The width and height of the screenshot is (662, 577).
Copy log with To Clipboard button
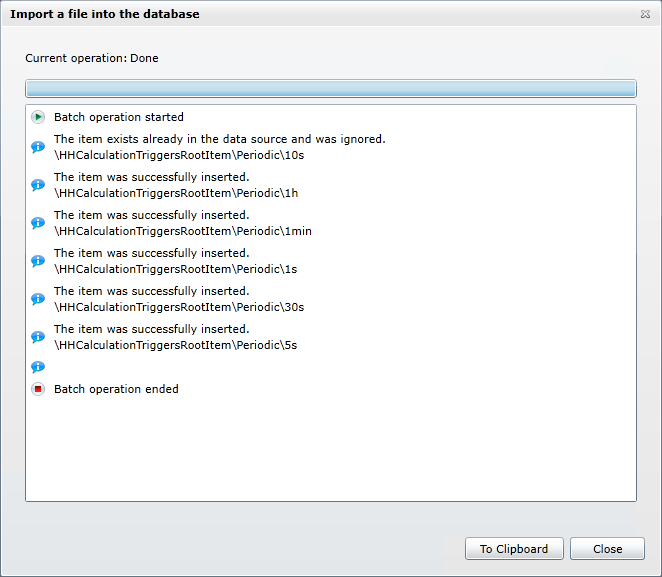click(x=513, y=549)
